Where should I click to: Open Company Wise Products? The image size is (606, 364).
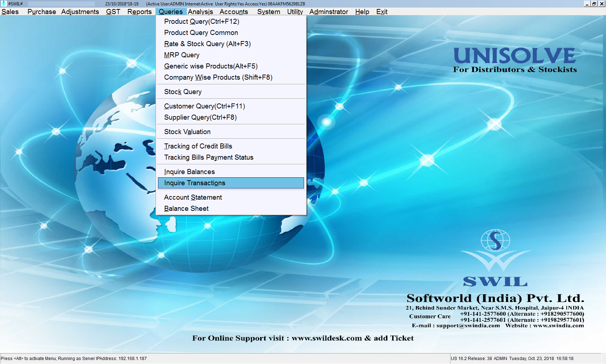tap(231, 77)
